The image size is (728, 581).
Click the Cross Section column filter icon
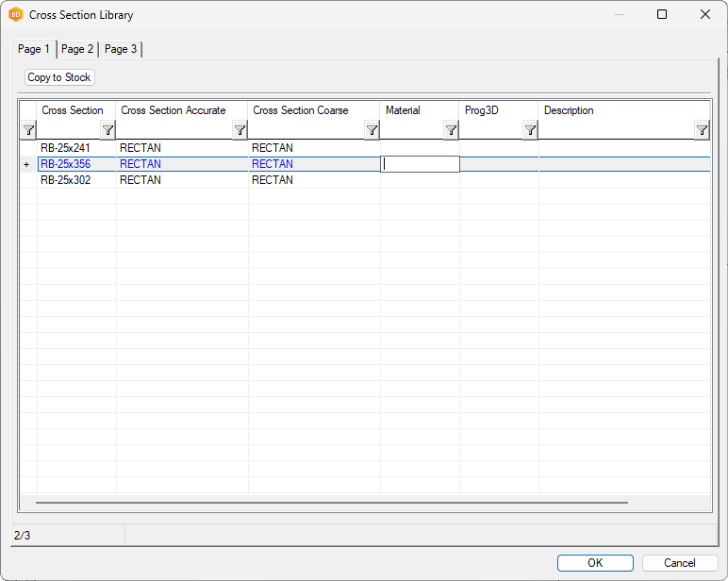pyautogui.click(x=108, y=130)
